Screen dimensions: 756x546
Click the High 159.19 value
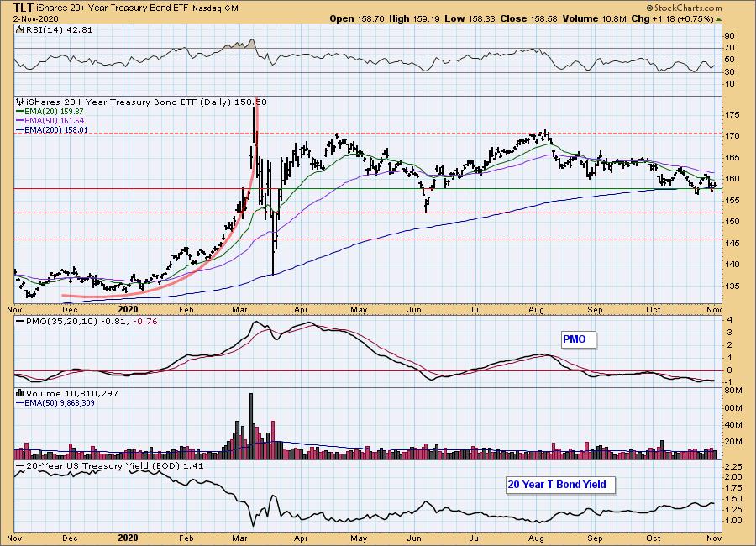click(x=414, y=18)
